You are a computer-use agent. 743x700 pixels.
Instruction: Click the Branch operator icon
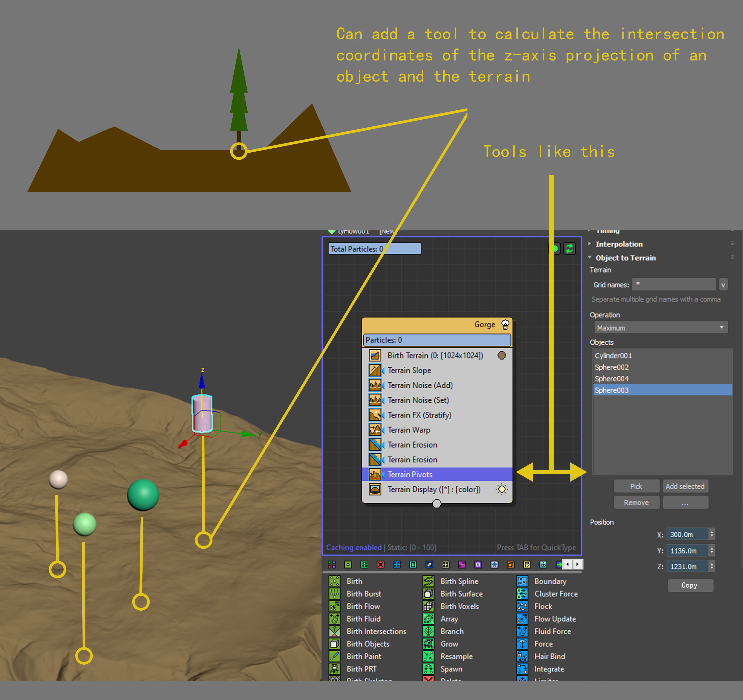click(428, 631)
